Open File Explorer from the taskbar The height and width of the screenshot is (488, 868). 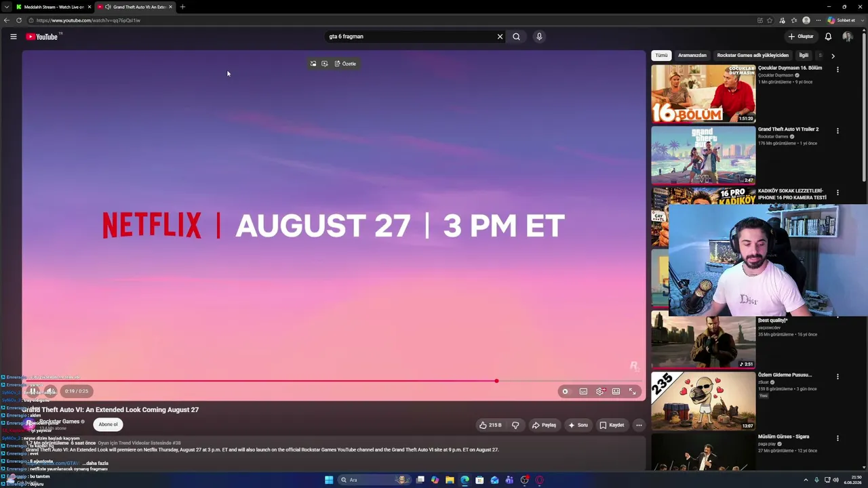coord(450,480)
